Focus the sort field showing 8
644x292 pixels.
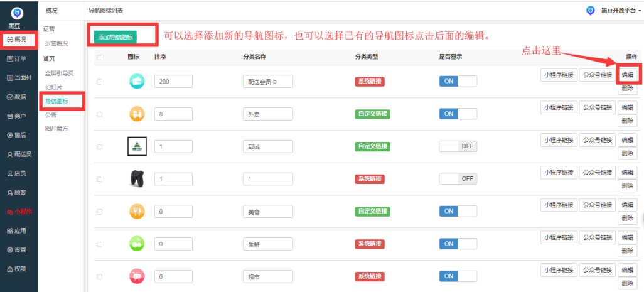click(x=173, y=114)
